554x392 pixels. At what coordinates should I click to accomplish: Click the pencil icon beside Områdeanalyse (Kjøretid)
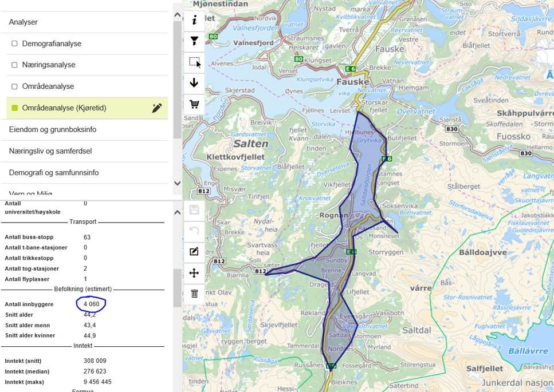pos(158,107)
